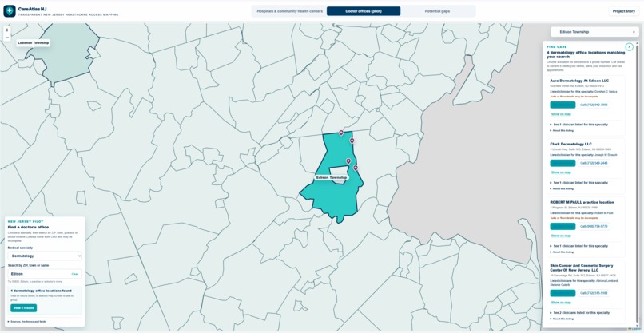Expand About this listing for Skin Cancer Center
644x333 pixels.
coord(562,319)
